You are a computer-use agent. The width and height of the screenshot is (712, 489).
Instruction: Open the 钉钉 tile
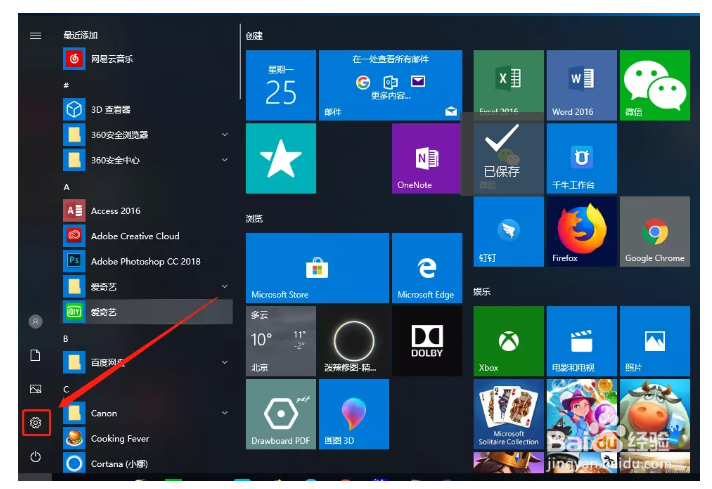click(509, 232)
